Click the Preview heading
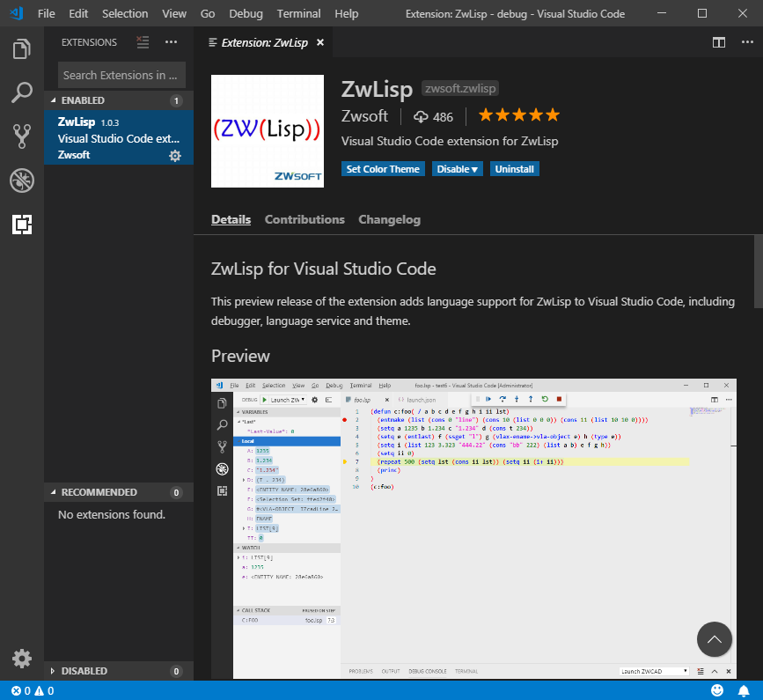The width and height of the screenshot is (763, 700). click(240, 356)
